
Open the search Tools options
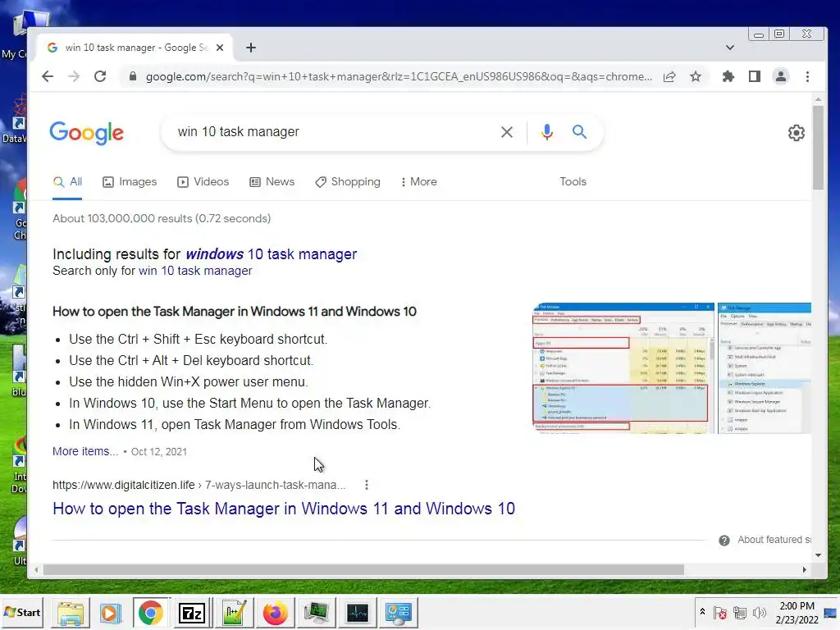[573, 181]
